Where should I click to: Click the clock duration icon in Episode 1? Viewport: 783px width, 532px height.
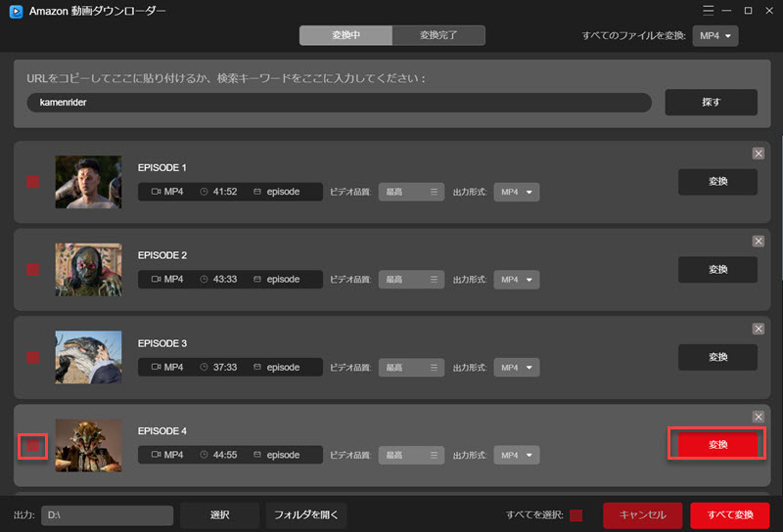point(204,192)
